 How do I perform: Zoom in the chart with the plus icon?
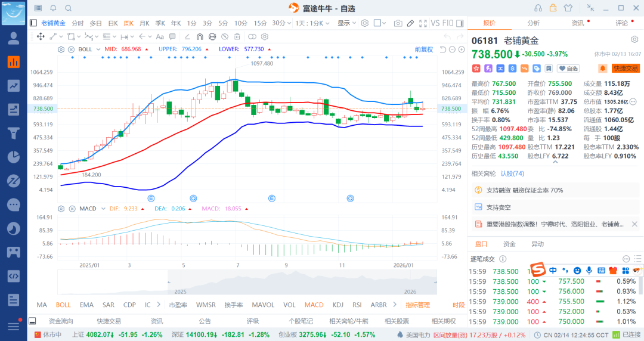(x=462, y=49)
